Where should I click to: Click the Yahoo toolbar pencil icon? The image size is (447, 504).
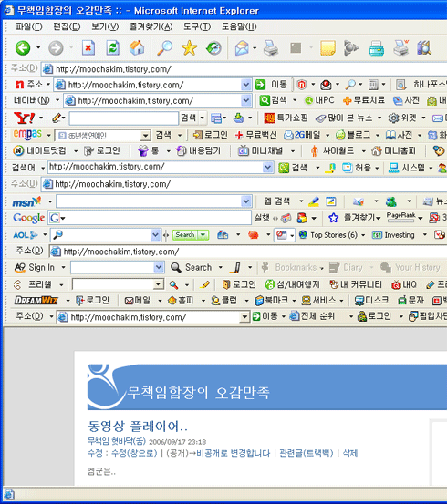pos(57,118)
